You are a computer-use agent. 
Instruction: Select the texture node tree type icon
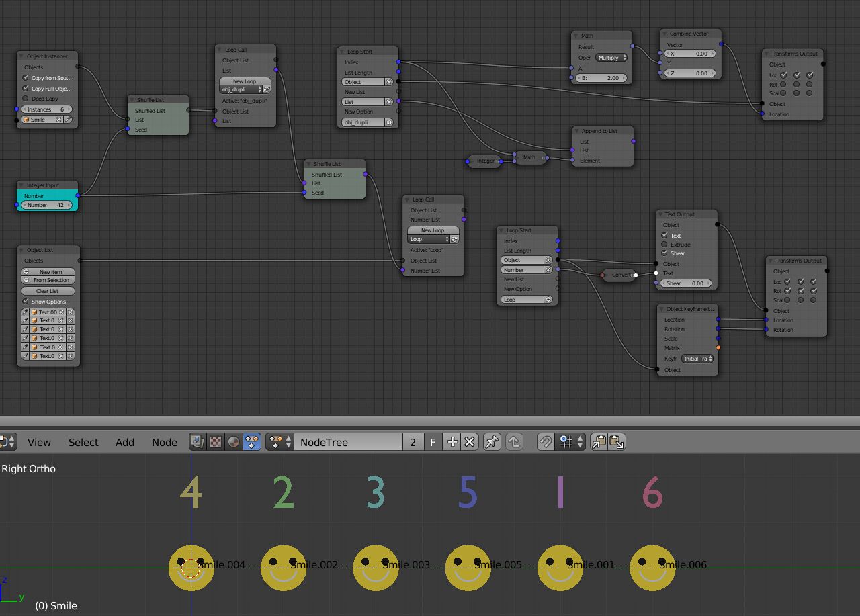click(x=216, y=442)
